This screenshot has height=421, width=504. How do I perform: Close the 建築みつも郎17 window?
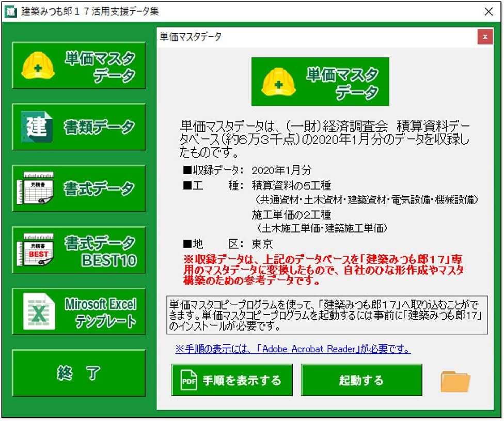pos(489,11)
